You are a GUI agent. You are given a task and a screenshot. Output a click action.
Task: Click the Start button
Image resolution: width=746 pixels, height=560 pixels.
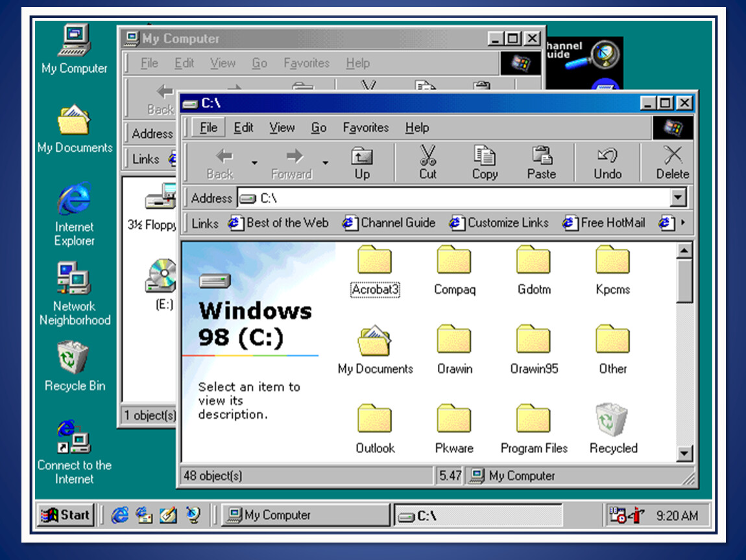[x=66, y=515]
